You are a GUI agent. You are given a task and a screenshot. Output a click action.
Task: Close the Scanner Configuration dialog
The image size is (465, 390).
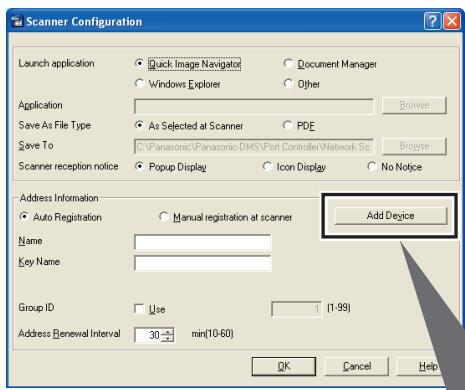click(x=452, y=22)
